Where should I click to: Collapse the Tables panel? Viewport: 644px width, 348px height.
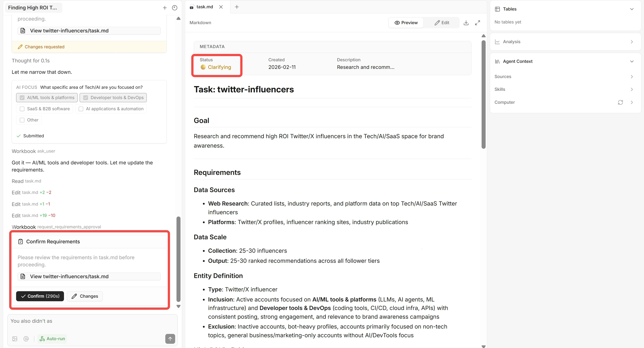631,9
